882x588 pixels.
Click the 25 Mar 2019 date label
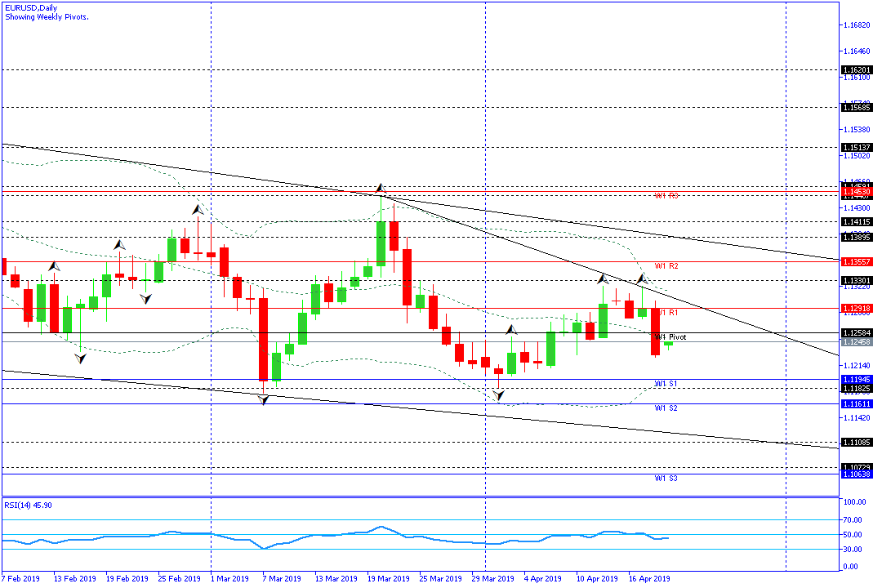(x=441, y=578)
